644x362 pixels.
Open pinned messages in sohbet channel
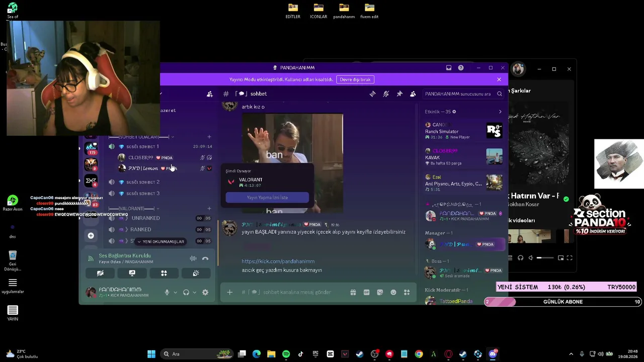click(399, 94)
